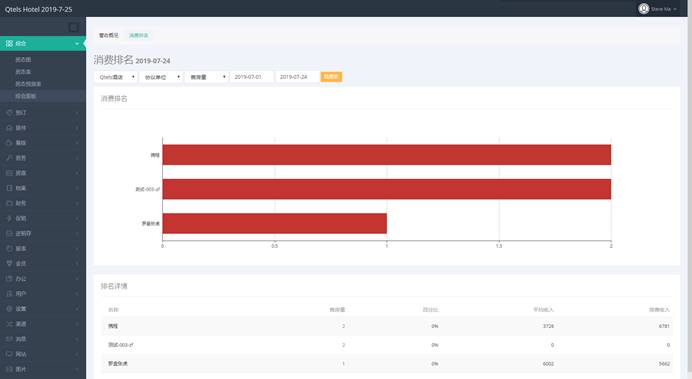Click the 测试-003-zf red chart bar

[387, 189]
